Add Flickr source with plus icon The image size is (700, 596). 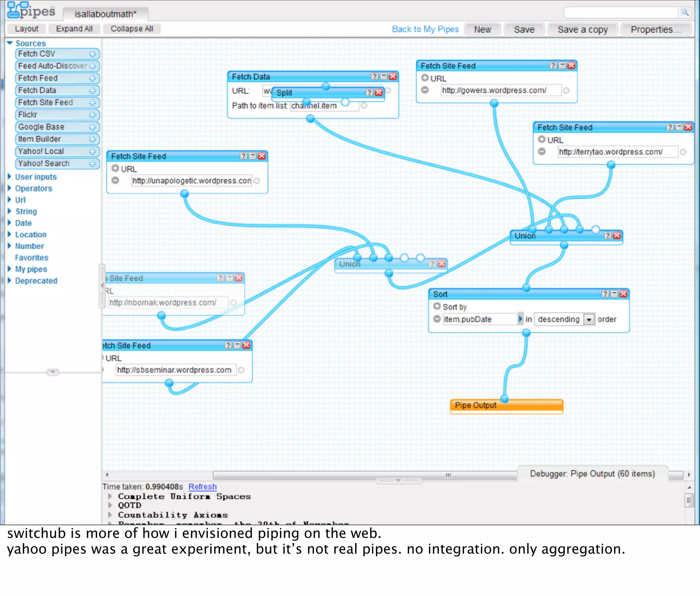tap(92, 115)
